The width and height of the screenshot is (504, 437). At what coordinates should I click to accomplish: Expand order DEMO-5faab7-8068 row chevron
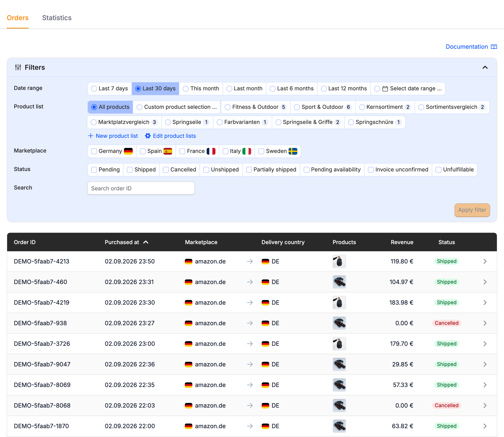coord(485,405)
